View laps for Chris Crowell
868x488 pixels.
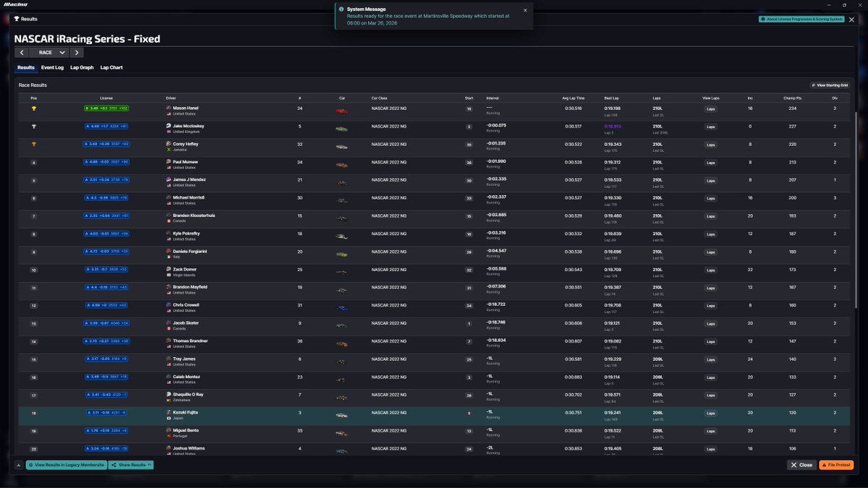coord(711,306)
